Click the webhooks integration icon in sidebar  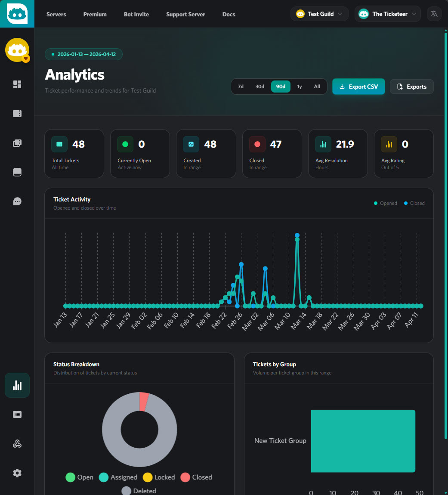(x=17, y=443)
